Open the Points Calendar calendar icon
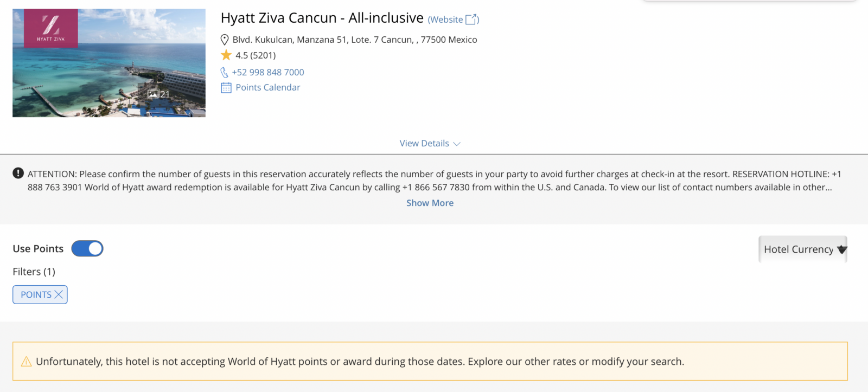The image size is (868, 392). [x=226, y=88]
